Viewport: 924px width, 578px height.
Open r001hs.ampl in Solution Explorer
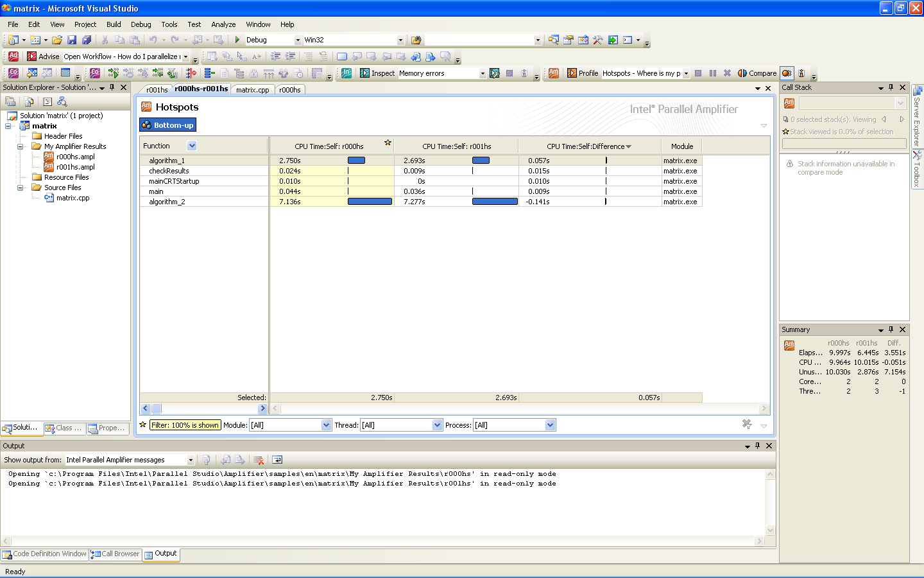pyautogui.click(x=75, y=167)
